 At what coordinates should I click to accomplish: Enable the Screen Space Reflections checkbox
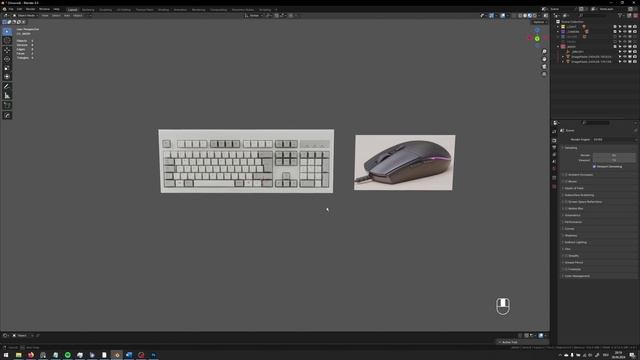click(567, 202)
